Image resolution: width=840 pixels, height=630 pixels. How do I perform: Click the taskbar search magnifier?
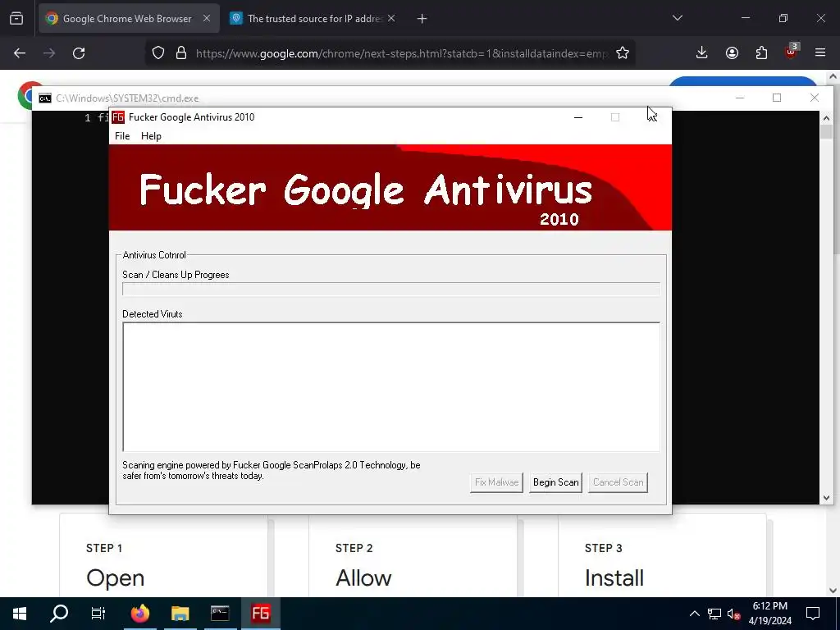coord(59,614)
